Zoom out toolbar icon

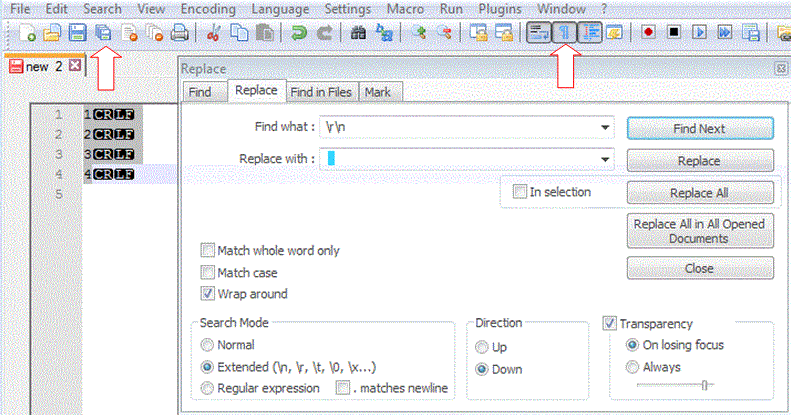tap(444, 33)
